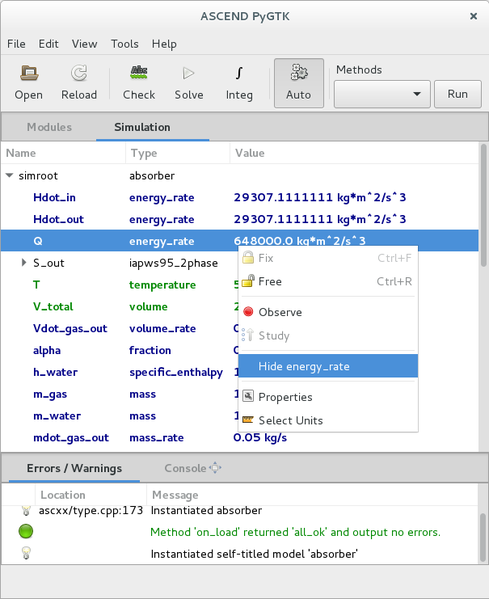Toggle the Auto gears button

(x=299, y=83)
